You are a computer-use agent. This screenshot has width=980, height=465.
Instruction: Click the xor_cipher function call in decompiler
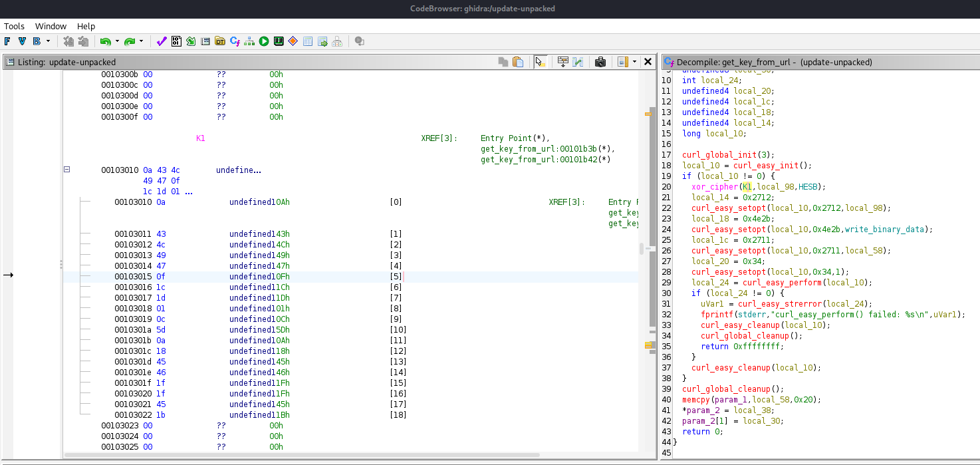click(715, 187)
